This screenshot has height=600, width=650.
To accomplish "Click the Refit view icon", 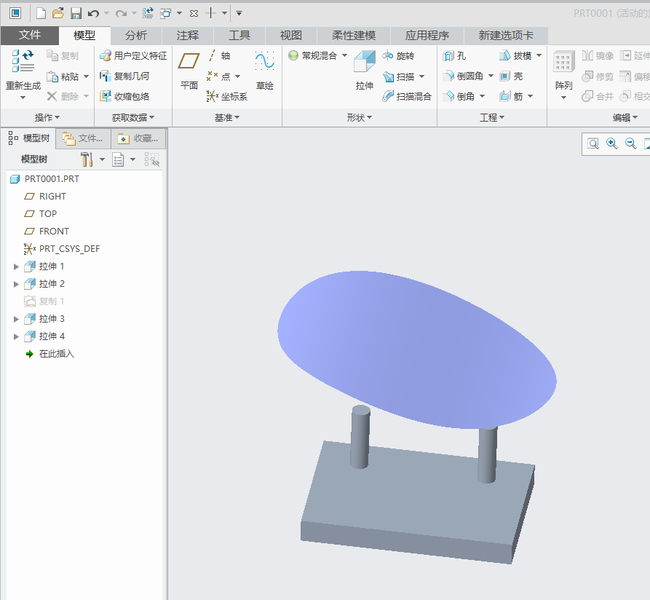I will click(593, 144).
